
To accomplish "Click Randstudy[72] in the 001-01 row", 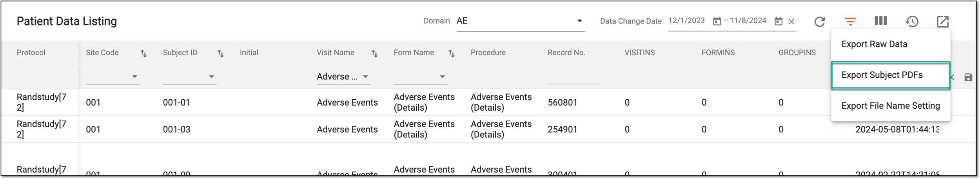I will [41, 102].
